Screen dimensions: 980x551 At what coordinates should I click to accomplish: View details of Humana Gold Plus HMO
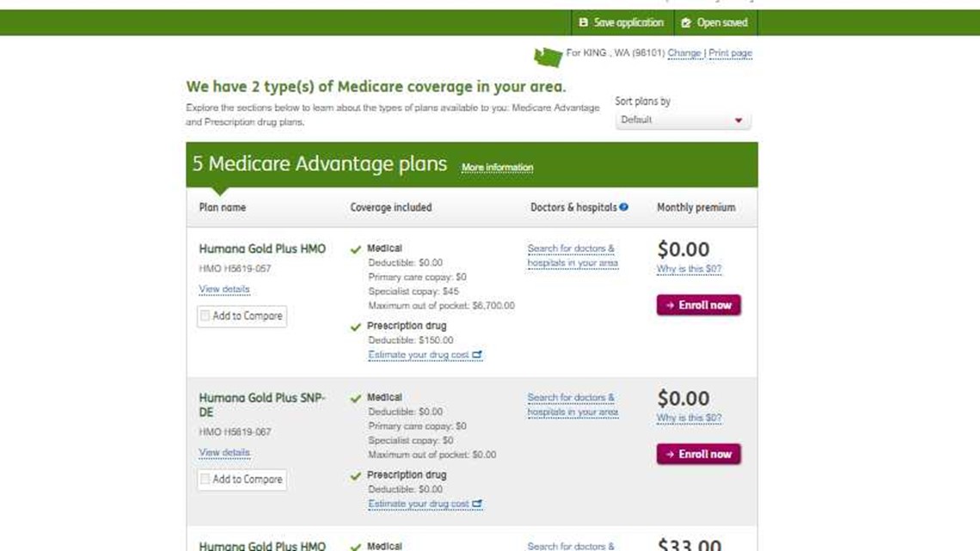point(224,289)
